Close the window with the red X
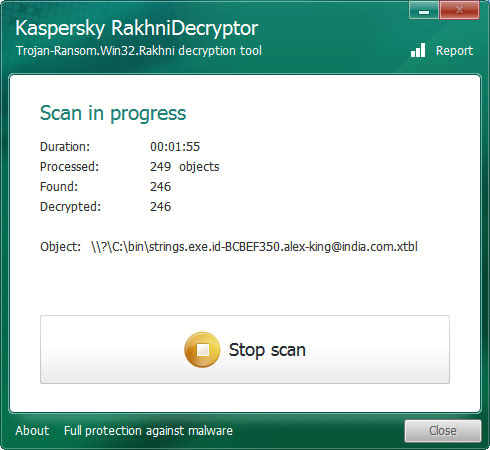The image size is (490, 450). (459, 10)
